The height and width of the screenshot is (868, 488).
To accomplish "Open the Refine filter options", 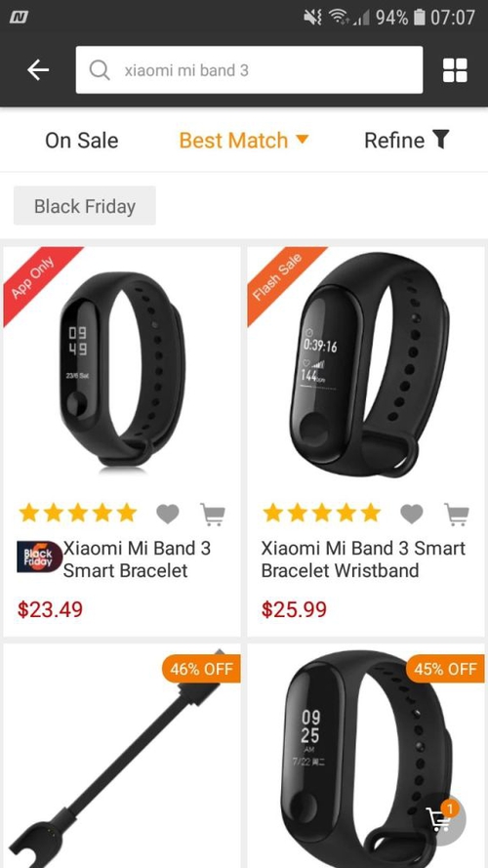I will (407, 140).
